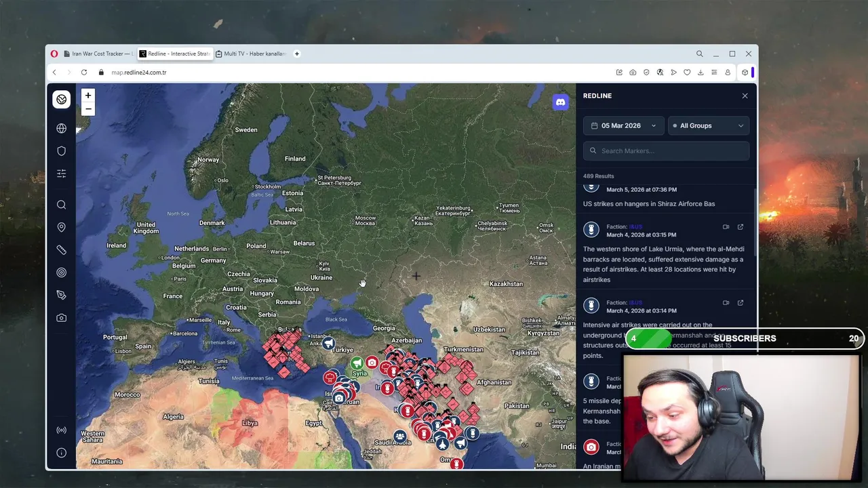The image size is (868, 488).
Task: Select the location pin tool
Action: (x=61, y=227)
